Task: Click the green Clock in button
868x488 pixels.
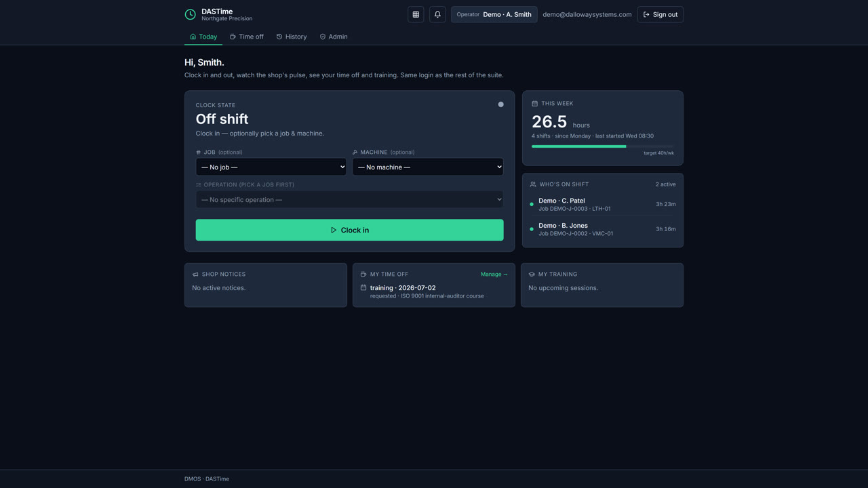Action: [x=350, y=230]
